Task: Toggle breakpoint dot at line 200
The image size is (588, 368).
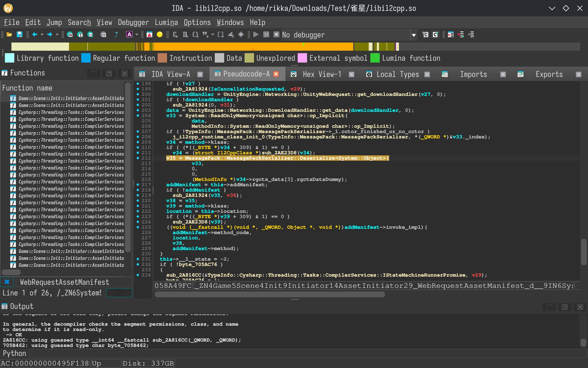Action: pos(138,94)
